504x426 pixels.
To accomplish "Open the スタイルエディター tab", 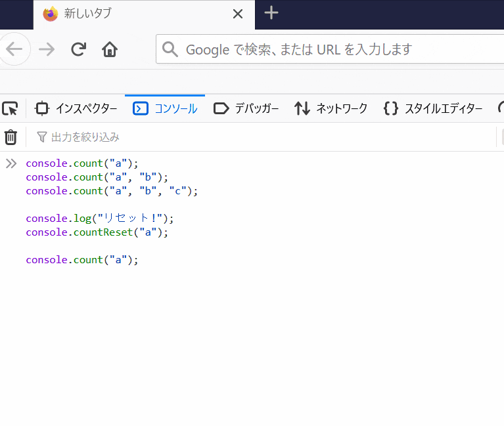I will point(433,108).
